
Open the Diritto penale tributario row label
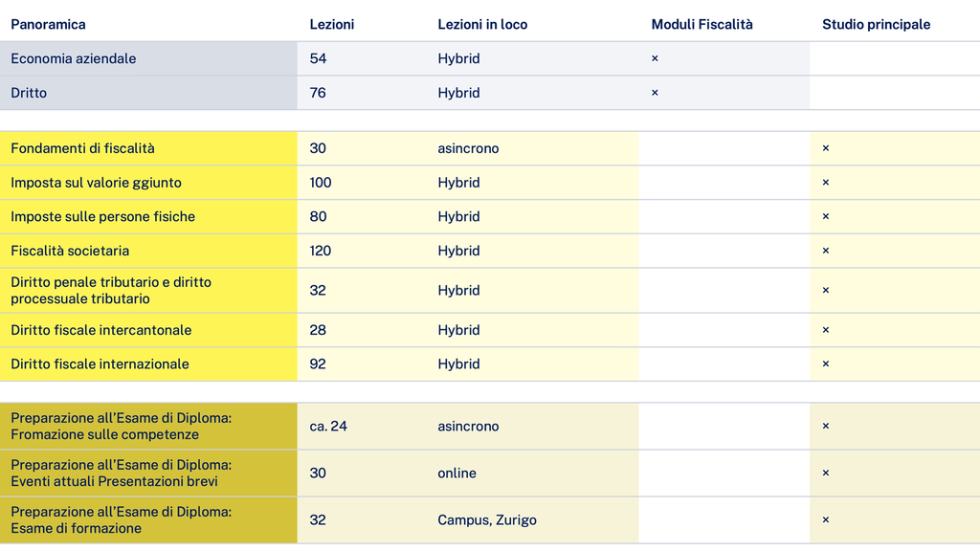click(111, 290)
